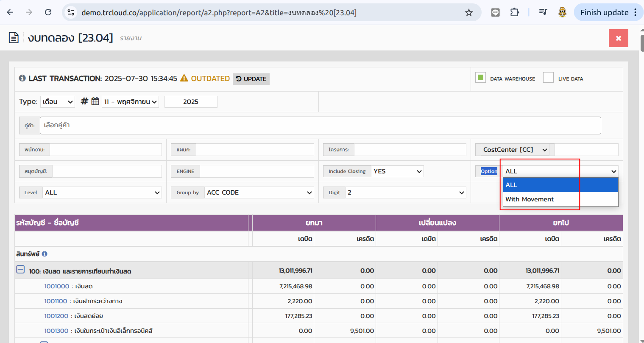Click the media control icon in toolbar

[543, 12]
